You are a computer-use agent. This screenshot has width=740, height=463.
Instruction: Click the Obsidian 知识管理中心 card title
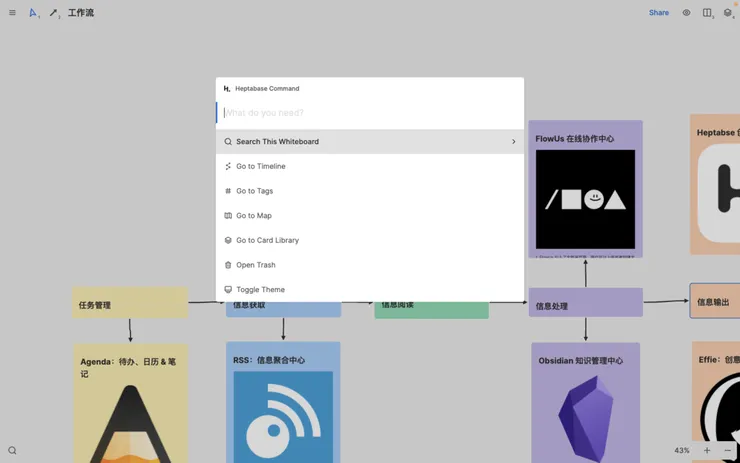coord(580,361)
